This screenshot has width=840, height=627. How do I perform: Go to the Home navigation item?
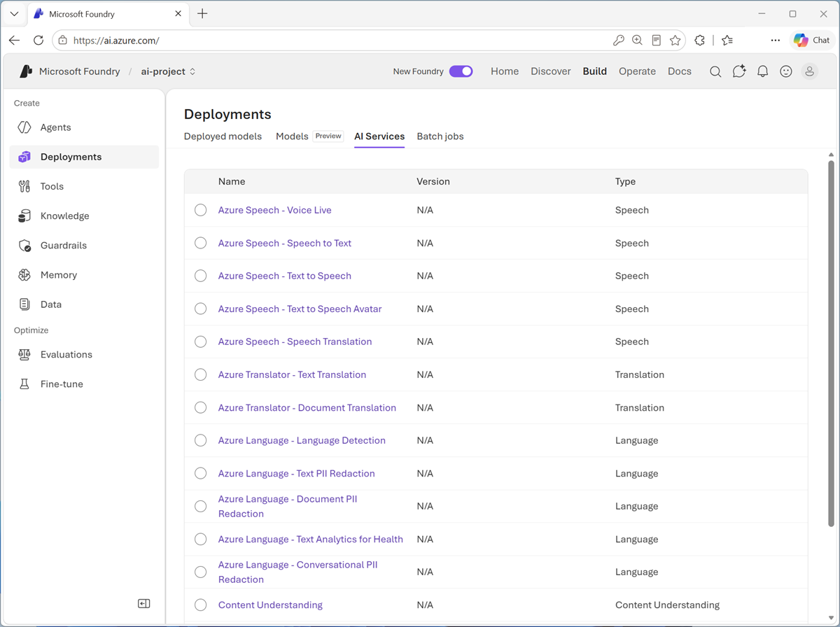pyautogui.click(x=505, y=71)
